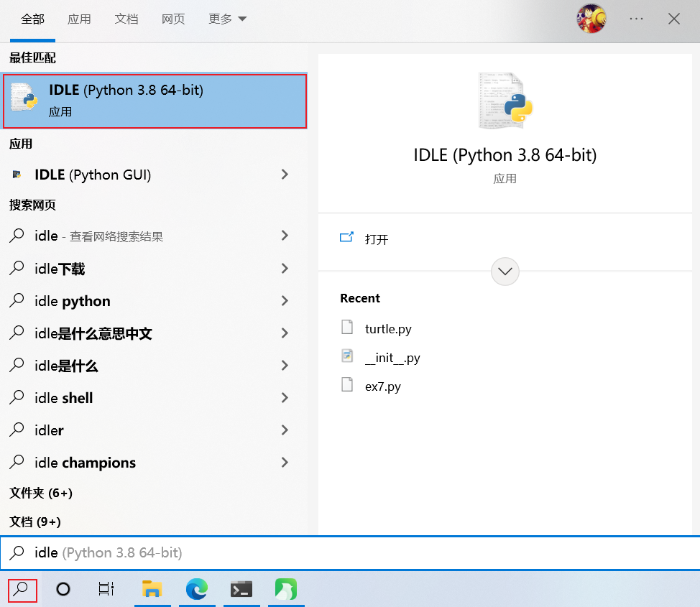
Task: Click the file icon beside ex7.py
Action: [347, 384]
